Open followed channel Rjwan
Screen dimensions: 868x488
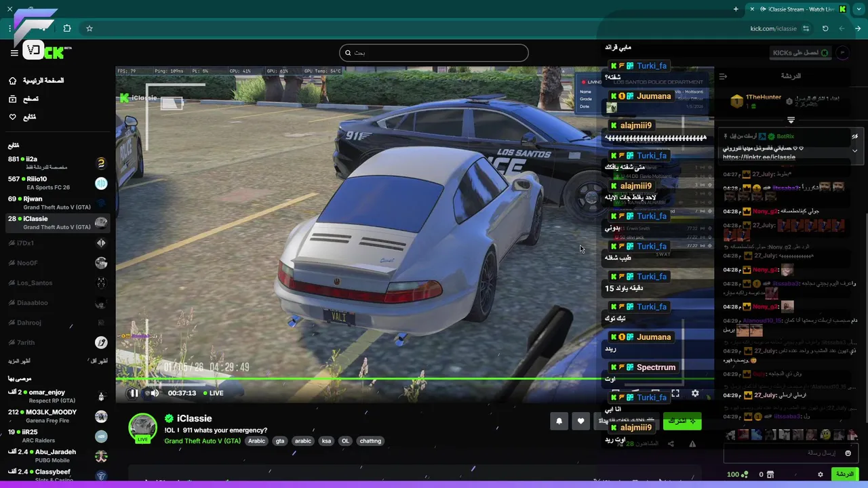click(x=58, y=203)
